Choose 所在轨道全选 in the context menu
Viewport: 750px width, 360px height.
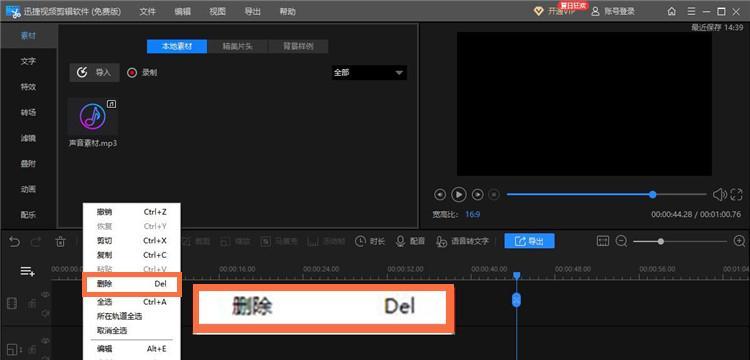click(x=132, y=316)
